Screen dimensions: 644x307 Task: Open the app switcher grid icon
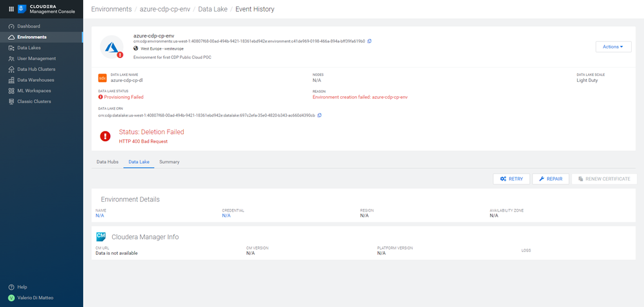11,8
